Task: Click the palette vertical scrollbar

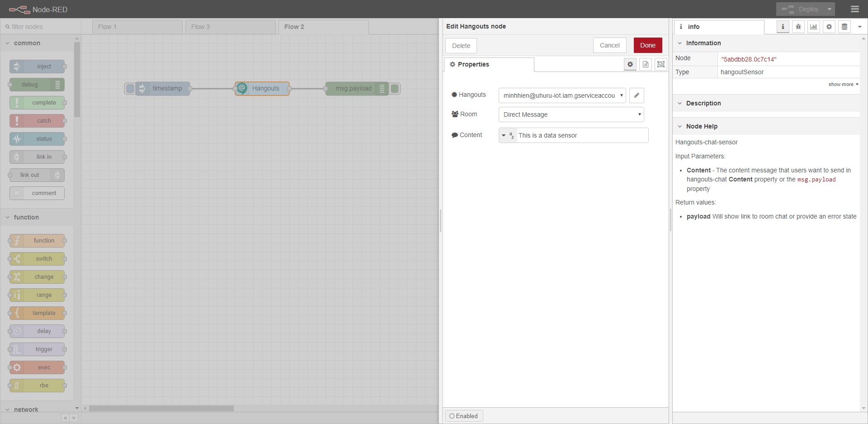Action: (x=77, y=79)
